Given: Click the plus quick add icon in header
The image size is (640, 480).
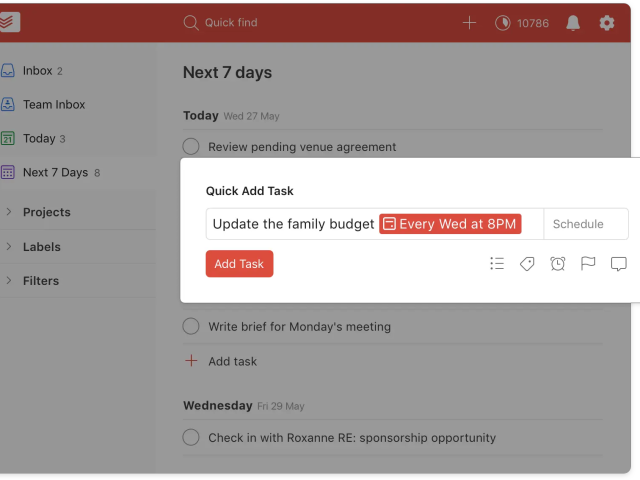Looking at the screenshot, I should (x=469, y=23).
